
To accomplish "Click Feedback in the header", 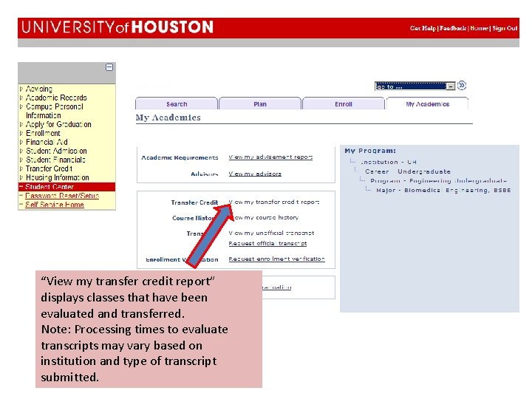I will pyautogui.click(x=453, y=28).
